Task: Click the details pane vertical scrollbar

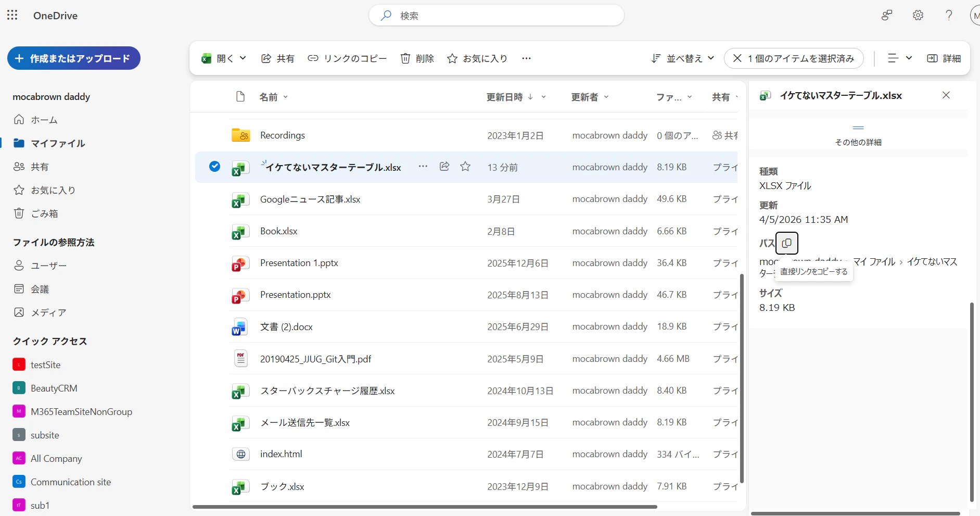Action: coord(971,402)
